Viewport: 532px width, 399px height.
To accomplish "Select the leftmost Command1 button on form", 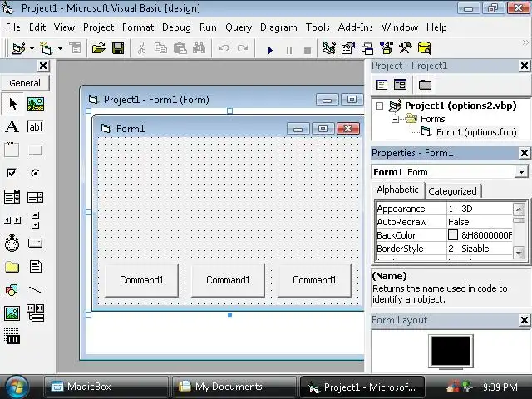I will tap(141, 280).
